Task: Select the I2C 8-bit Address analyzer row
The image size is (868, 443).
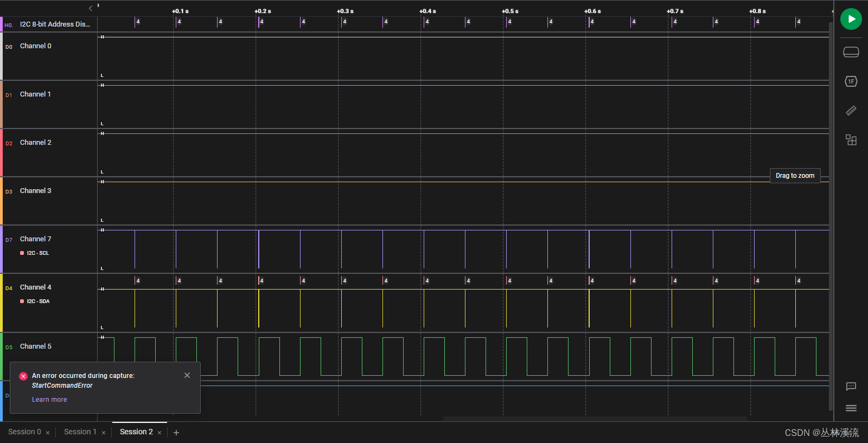Action: [49, 24]
